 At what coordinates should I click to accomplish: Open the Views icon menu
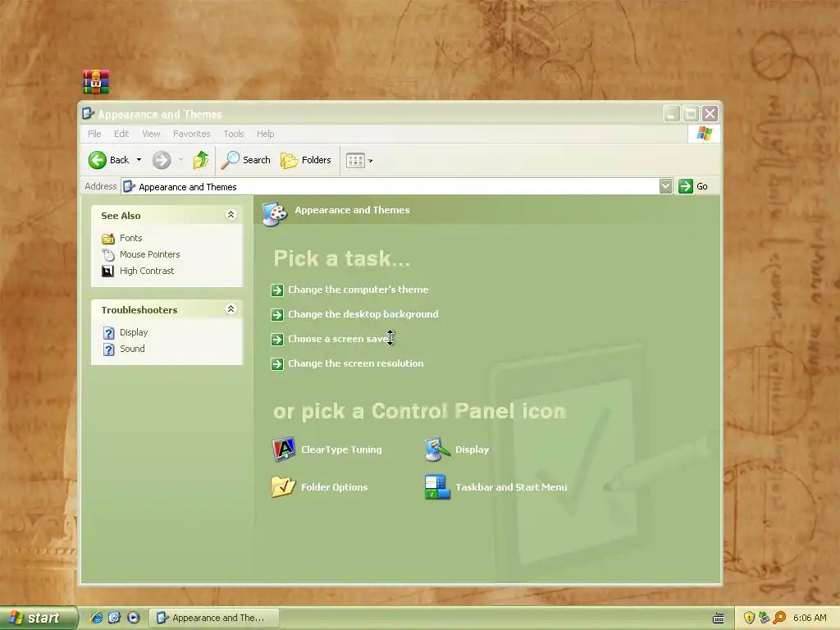pyautogui.click(x=359, y=160)
